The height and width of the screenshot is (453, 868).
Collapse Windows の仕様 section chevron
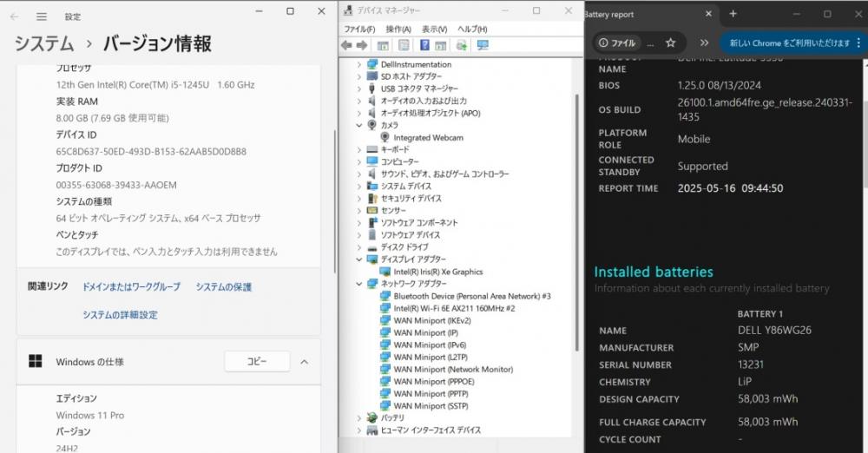305,362
